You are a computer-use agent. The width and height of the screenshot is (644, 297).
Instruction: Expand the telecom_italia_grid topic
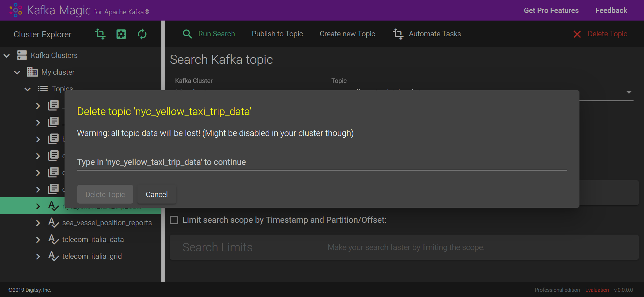tap(38, 256)
